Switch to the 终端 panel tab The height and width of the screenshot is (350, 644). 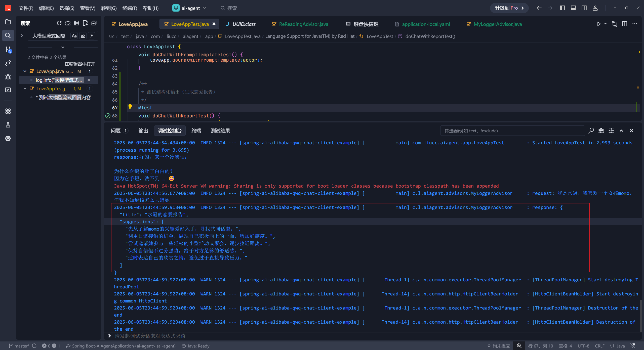pyautogui.click(x=196, y=131)
